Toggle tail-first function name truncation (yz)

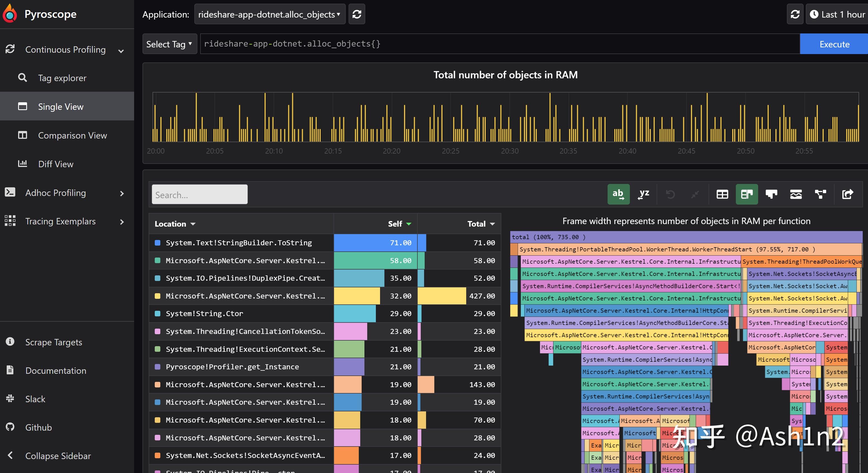[x=644, y=194]
